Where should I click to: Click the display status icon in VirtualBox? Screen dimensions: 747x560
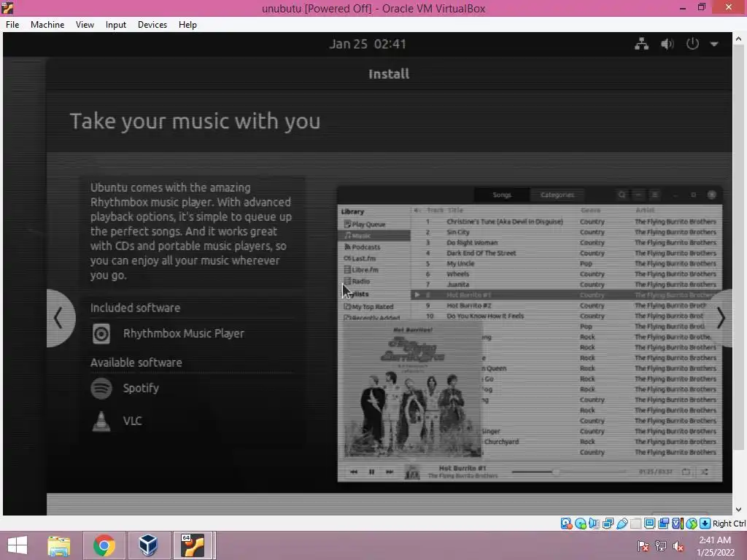[x=649, y=524]
